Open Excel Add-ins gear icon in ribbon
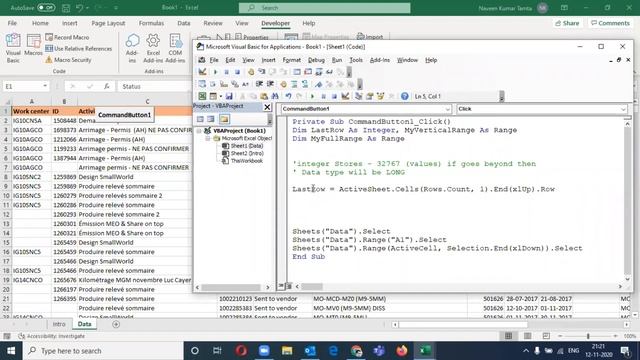Screen dimensions: 640x360 (x=153, y=48)
